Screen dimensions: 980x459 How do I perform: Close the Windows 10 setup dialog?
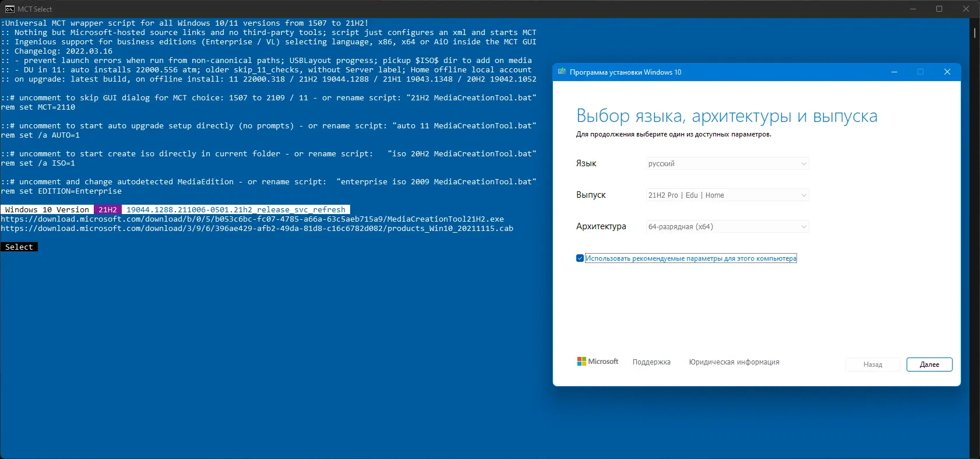point(947,72)
